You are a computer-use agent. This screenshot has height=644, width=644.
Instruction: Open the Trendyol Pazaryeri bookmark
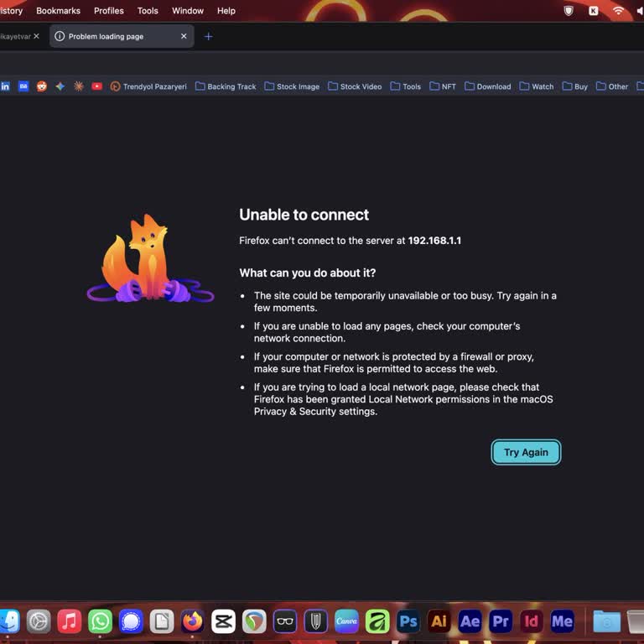(x=148, y=86)
